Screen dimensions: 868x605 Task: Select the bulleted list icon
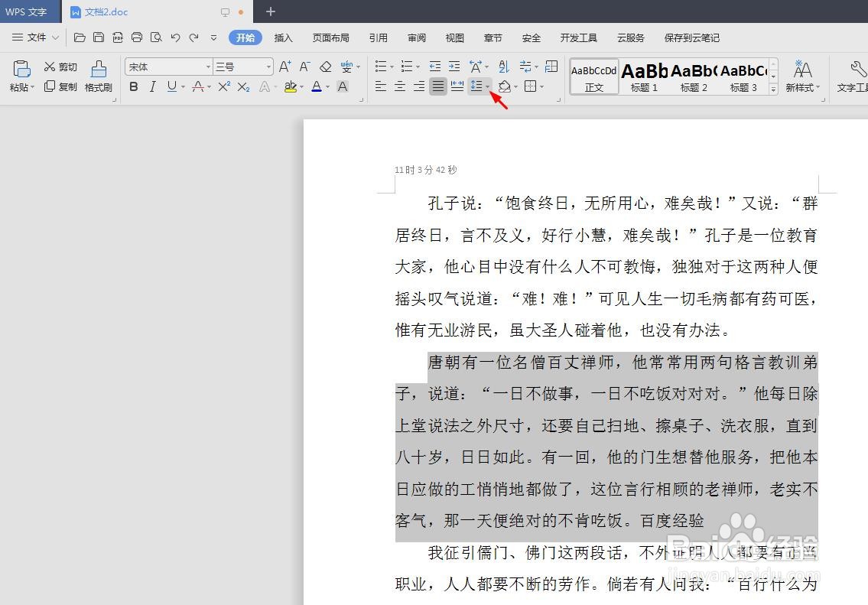382,66
